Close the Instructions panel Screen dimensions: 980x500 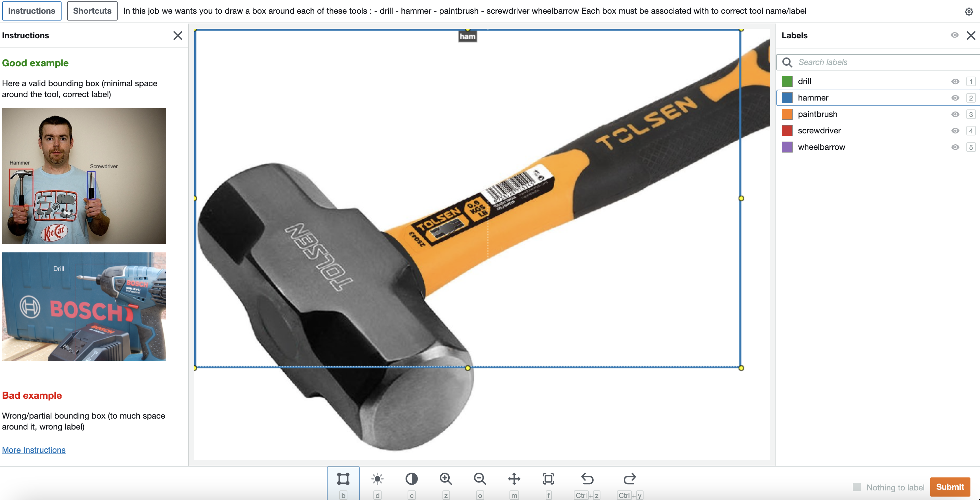coord(178,35)
